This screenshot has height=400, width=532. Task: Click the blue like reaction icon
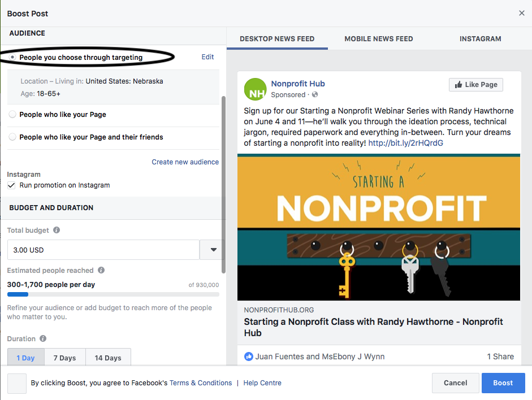pyautogui.click(x=248, y=356)
